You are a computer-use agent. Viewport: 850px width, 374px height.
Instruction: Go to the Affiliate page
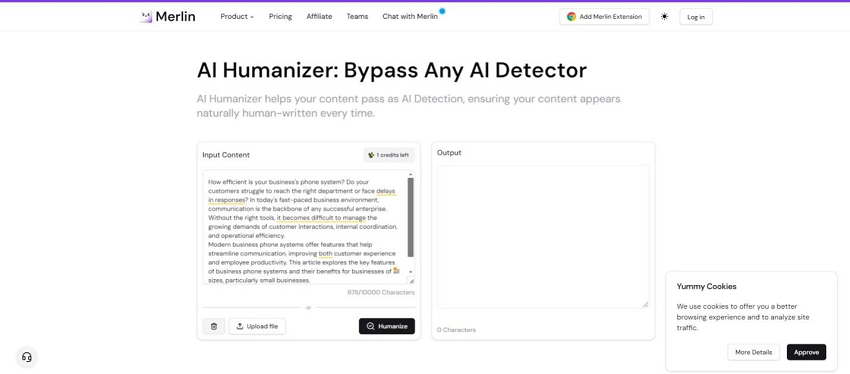coord(319,16)
